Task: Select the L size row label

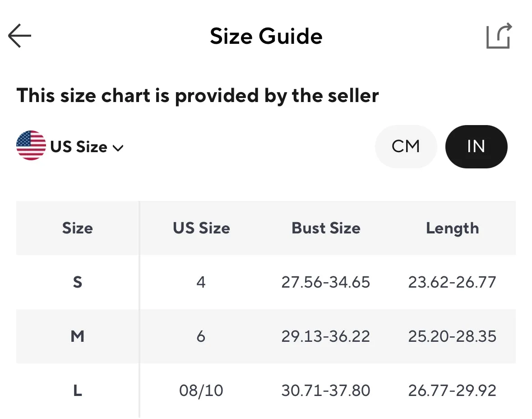Action: (x=77, y=391)
